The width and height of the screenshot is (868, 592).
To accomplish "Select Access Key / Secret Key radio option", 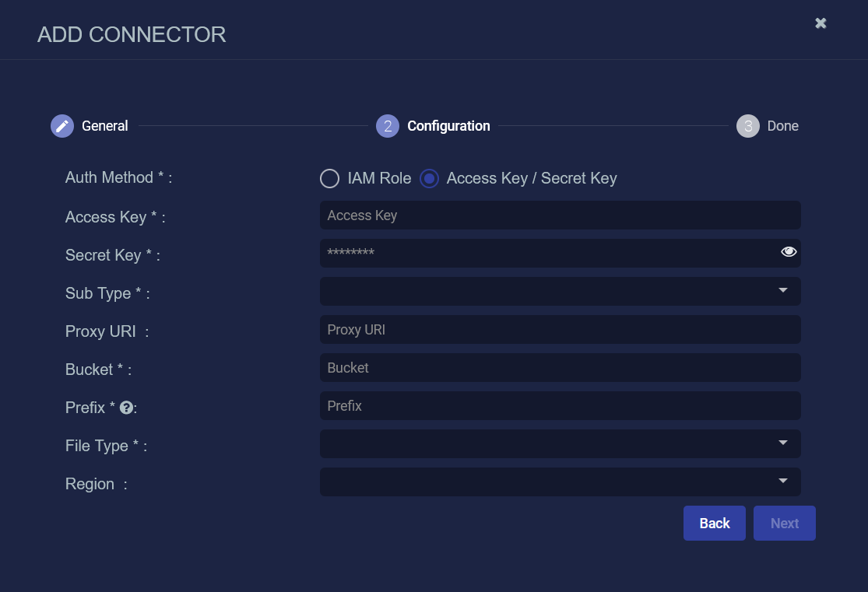I will 429,178.
